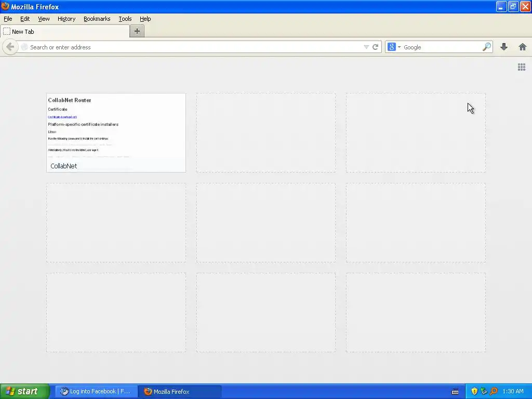Select the New Tab tab
Screen dimensions: 532x399
coord(65,32)
